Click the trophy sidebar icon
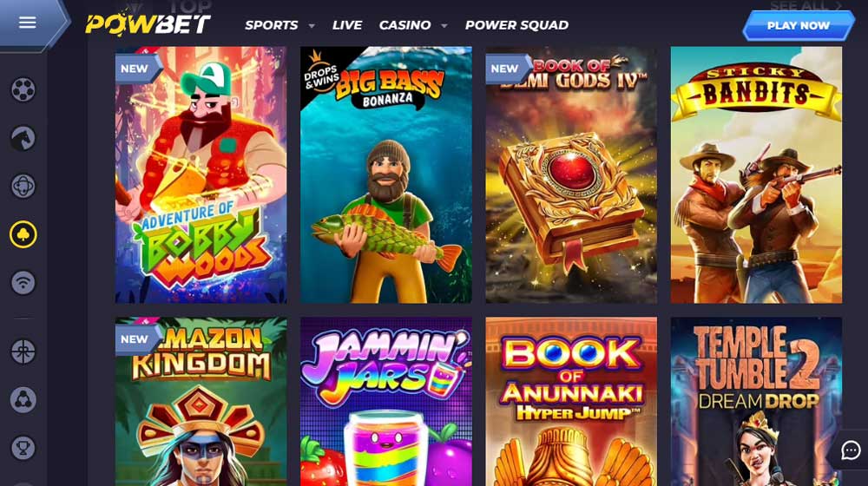Viewport: 868px width, 486px height. pyautogui.click(x=23, y=448)
